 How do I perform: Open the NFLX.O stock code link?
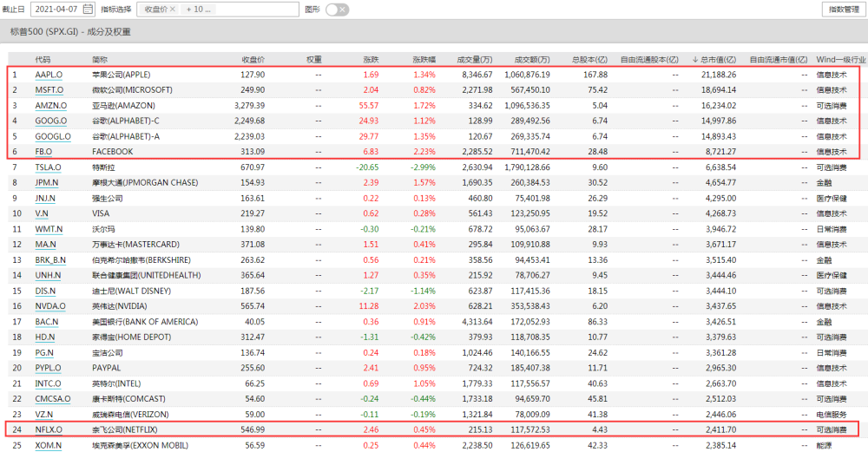point(49,429)
